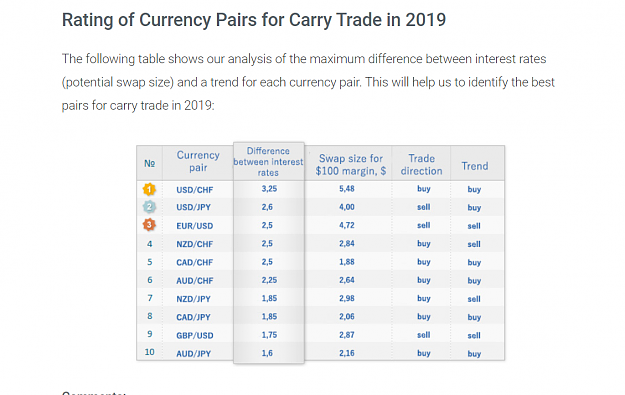Viewport: 625px width, 395px height.
Task: Click the Swap size for $100 margin header
Action: click(x=351, y=165)
